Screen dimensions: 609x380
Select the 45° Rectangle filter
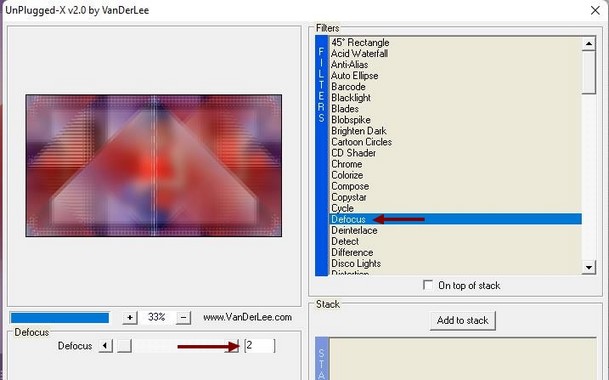[360, 42]
